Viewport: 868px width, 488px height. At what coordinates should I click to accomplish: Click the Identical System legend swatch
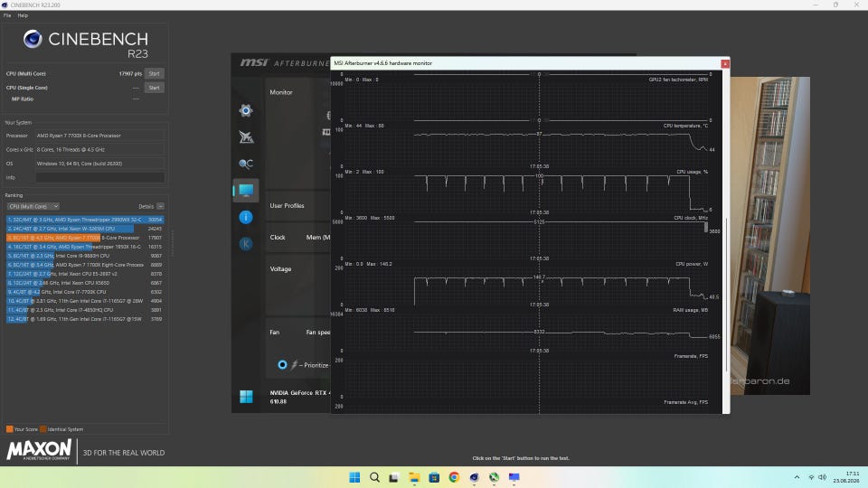[x=43, y=428]
